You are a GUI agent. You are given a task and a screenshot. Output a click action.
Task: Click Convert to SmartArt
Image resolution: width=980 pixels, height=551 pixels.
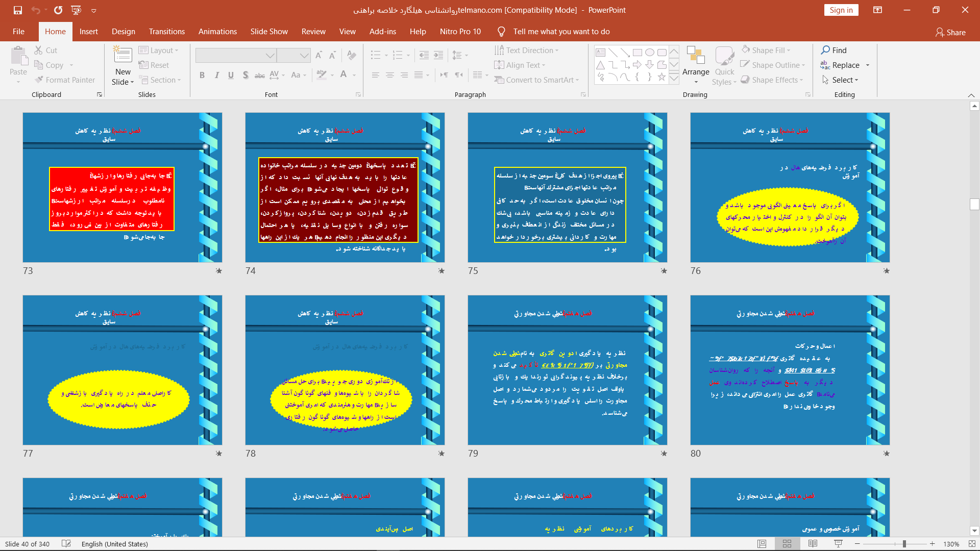[x=536, y=80]
